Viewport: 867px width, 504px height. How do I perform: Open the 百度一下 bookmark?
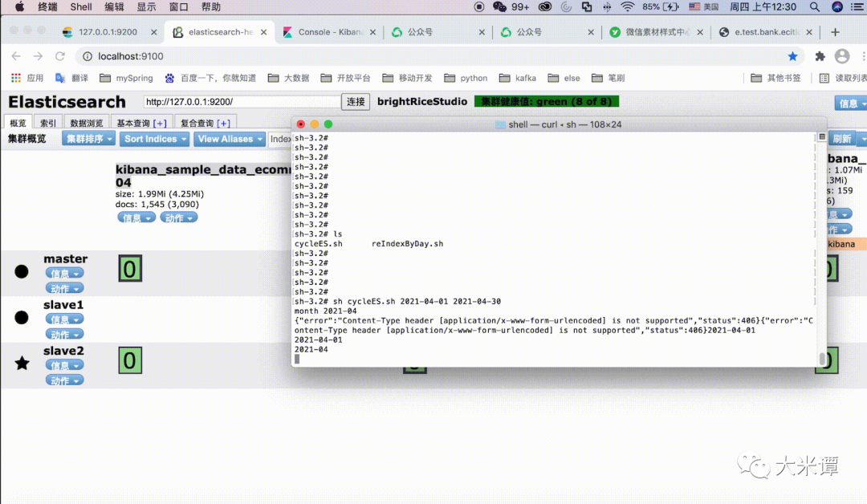coord(210,78)
